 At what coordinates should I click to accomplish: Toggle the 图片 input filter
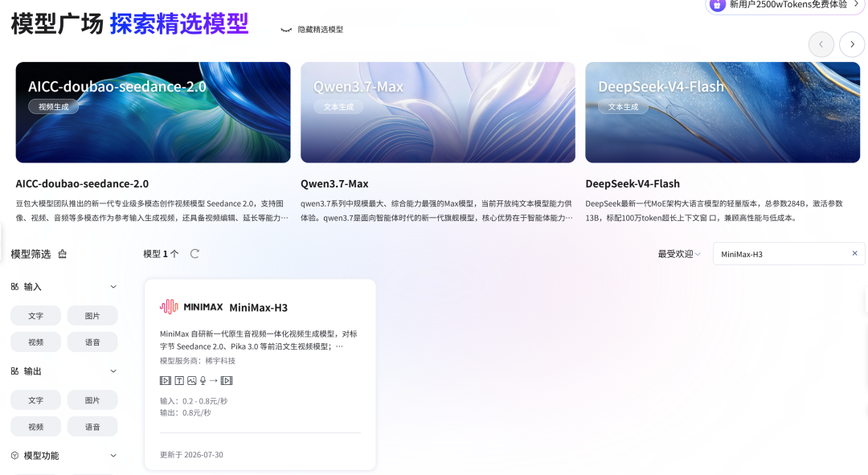point(92,316)
